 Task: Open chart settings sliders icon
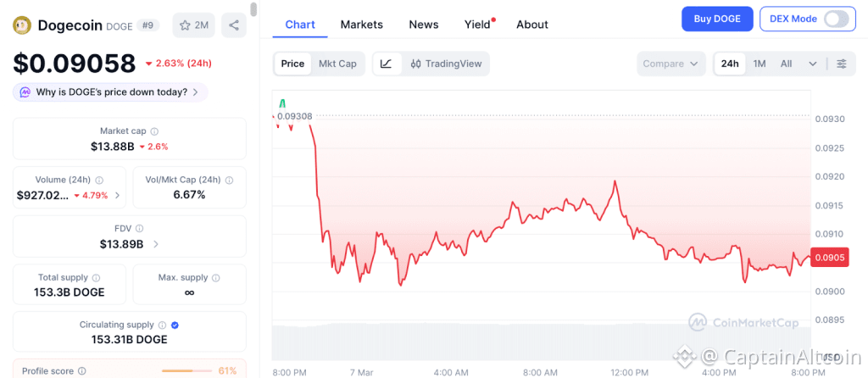coord(841,64)
